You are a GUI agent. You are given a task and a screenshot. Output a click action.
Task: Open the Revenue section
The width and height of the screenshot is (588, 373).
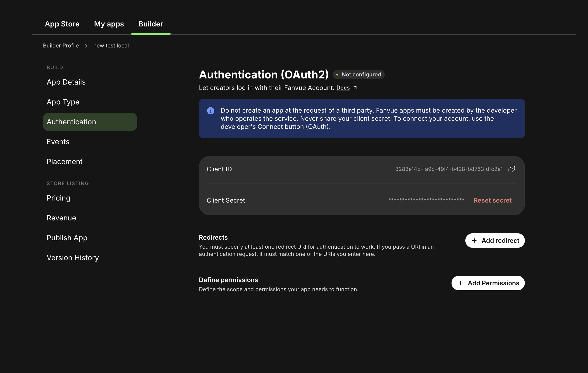pos(90,218)
